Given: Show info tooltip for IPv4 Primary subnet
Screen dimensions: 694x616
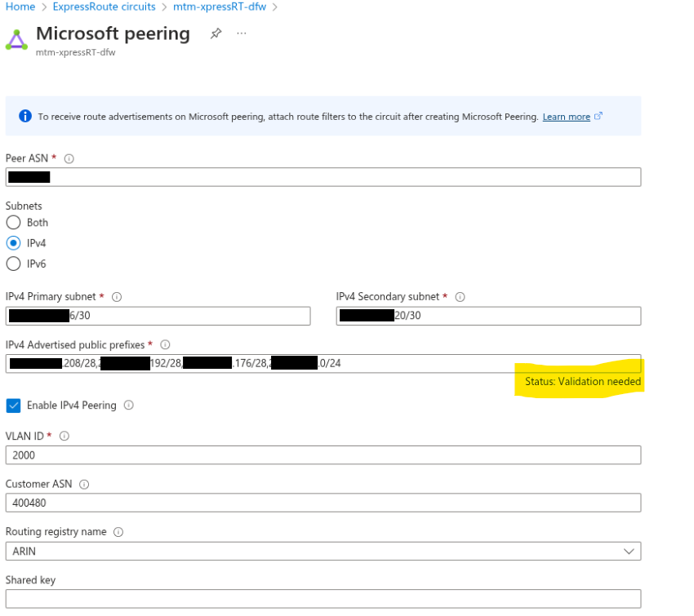Looking at the screenshot, I should coord(117,297).
